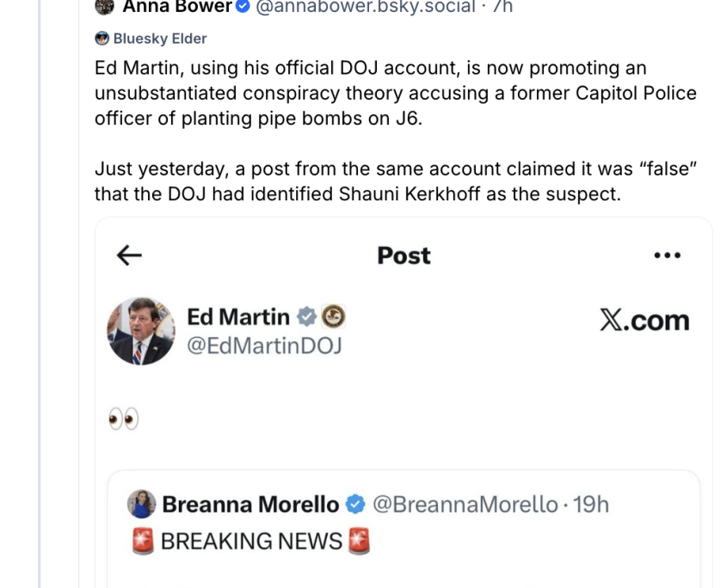The height and width of the screenshot is (588, 727).
Task: Click Breanna Morello's blue verified badge
Action: (355, 504)
